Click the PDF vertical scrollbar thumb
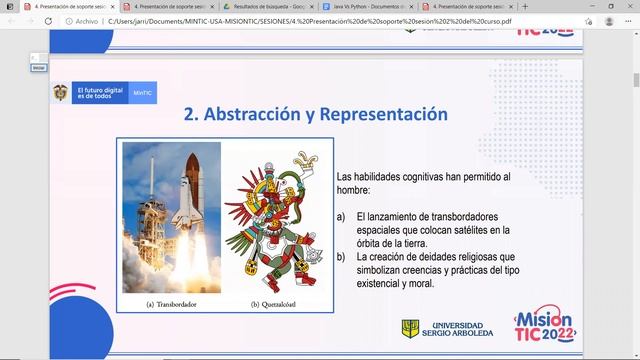Screen dimensions: 640x360 (636, 80)
